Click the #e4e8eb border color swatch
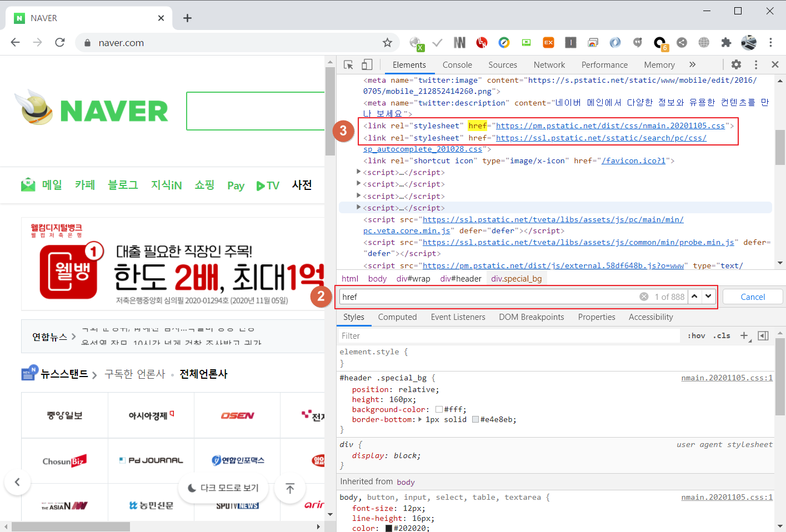Viewport: 786px width, 532px height. [475, 419]
